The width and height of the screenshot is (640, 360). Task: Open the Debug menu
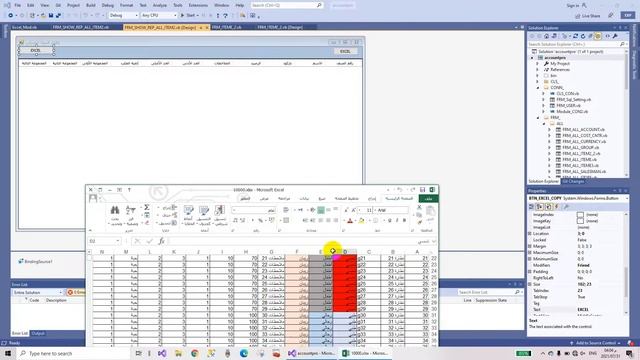click(108, 5)
